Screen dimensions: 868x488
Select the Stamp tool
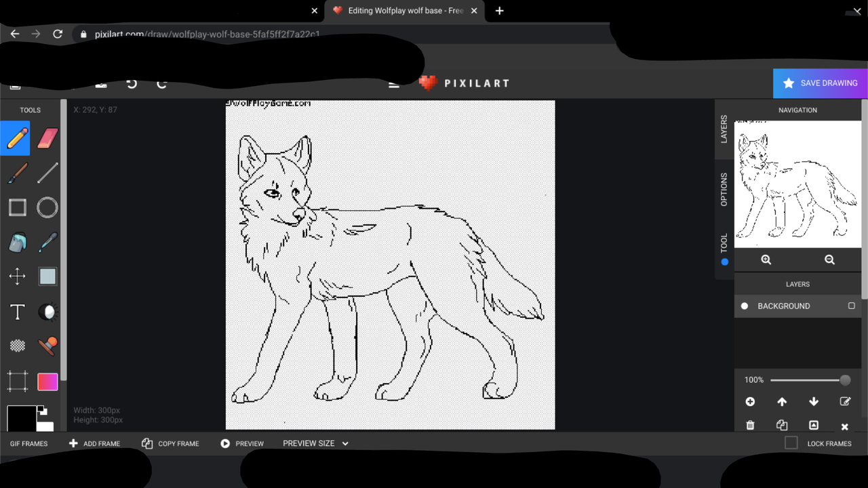47,346
